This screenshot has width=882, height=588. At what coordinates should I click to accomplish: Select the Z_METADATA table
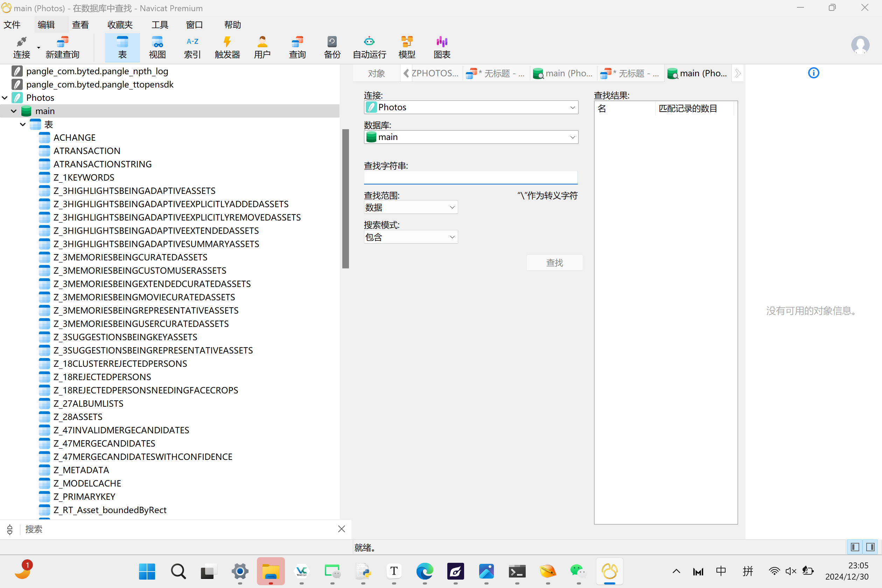81,470
